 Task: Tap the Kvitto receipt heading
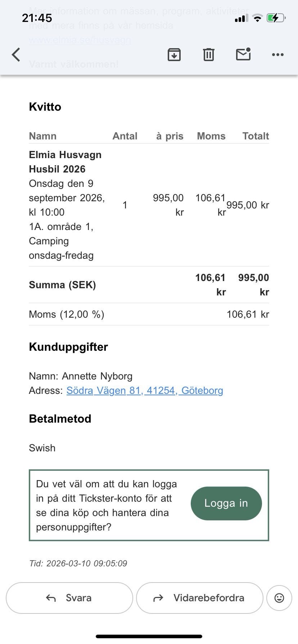[x=45, y=107]
